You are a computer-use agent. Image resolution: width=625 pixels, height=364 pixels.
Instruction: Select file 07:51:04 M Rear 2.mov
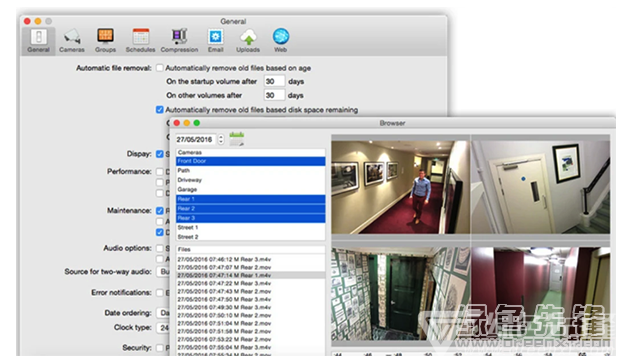tap(250, 323)
